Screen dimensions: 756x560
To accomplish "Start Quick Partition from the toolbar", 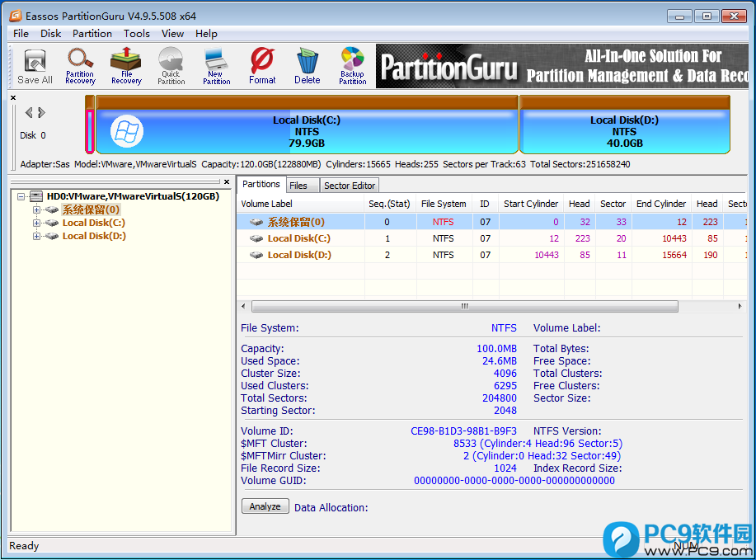I will click(x=171, y=67).
